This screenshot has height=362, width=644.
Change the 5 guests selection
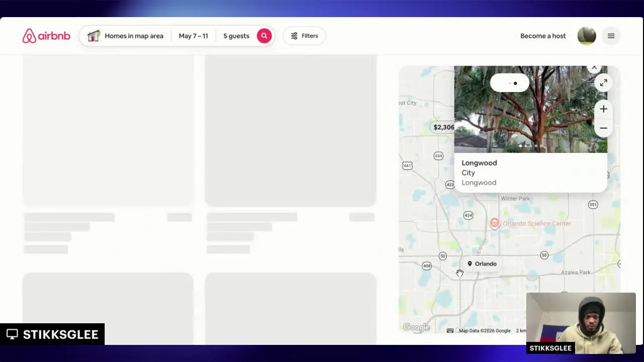click(236, 36)
